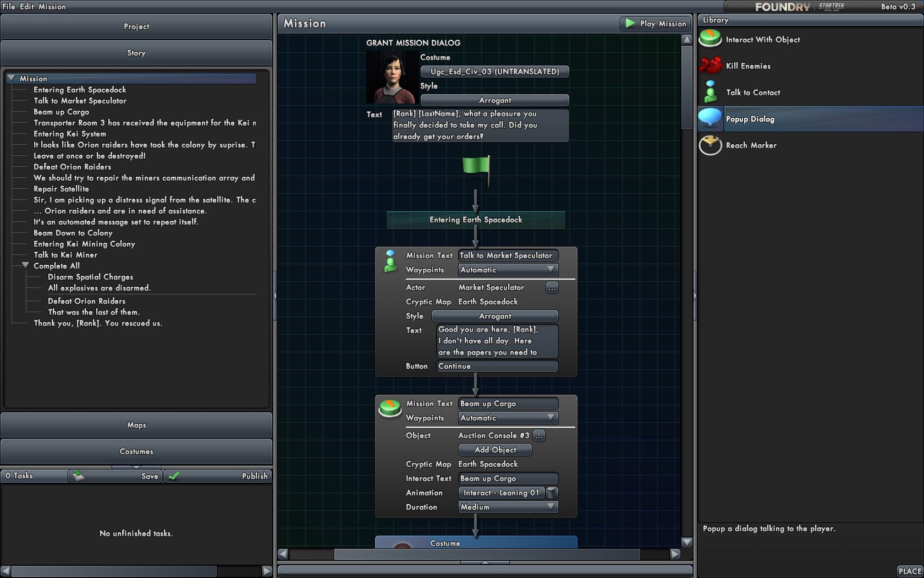Click the Save disk icon

(x=78, y=476)
